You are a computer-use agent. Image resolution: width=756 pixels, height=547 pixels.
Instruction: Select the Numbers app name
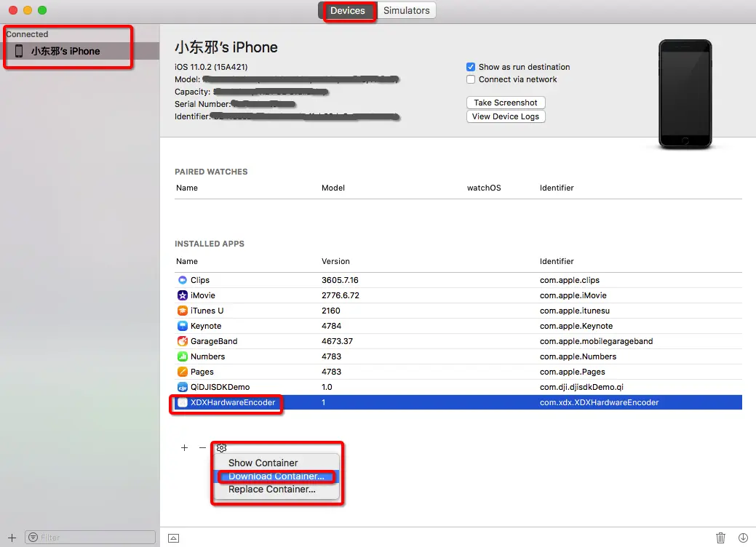coord(207,356)
